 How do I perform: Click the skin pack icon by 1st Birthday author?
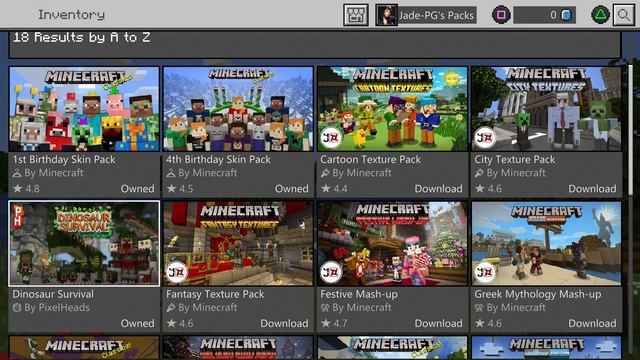[17, 173]
